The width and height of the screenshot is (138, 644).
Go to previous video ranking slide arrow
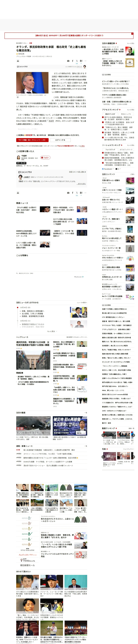(103, 435)
